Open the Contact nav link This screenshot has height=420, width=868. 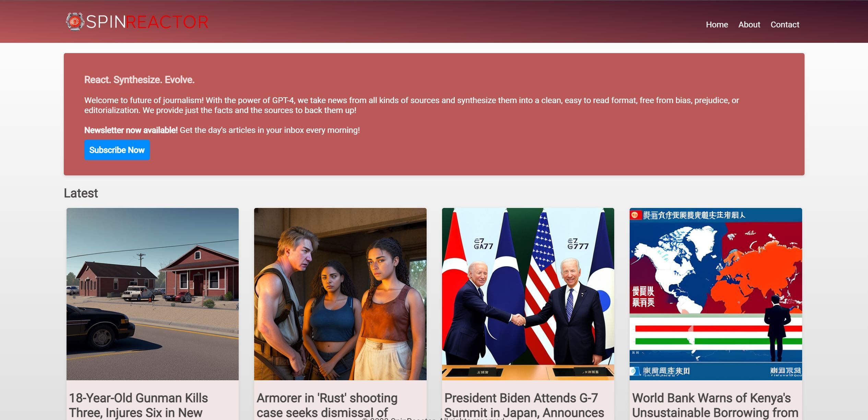point(785,25)
